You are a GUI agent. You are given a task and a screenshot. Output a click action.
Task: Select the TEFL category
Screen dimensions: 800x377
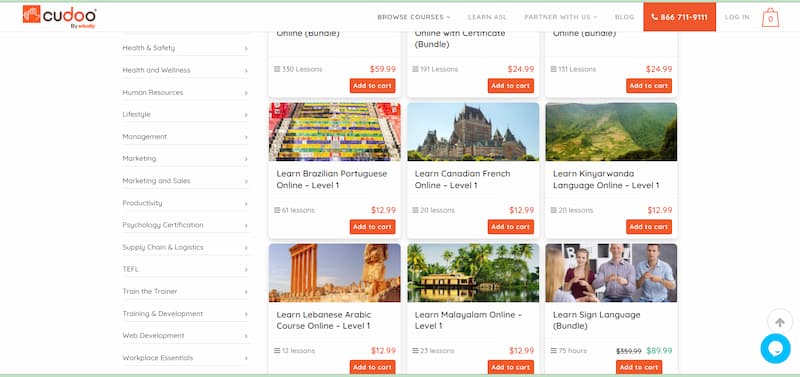(x=186, y=269)
